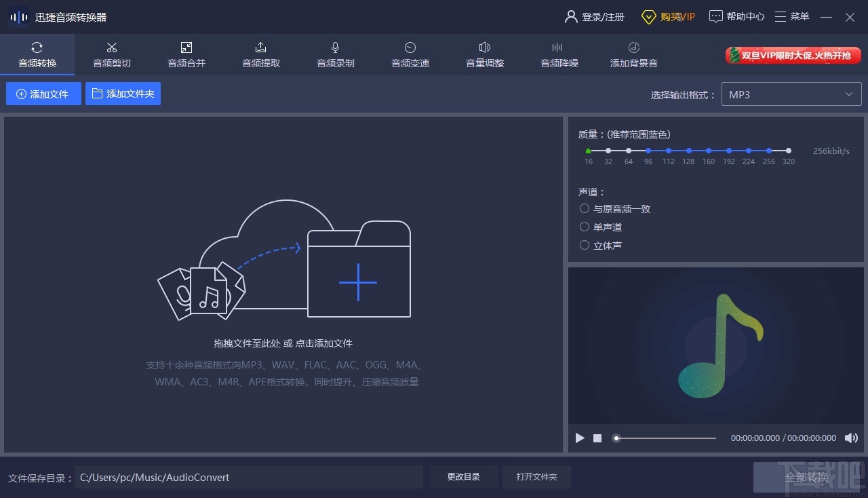Select the 音频提取 audio extraction tool

click(260, 54)
